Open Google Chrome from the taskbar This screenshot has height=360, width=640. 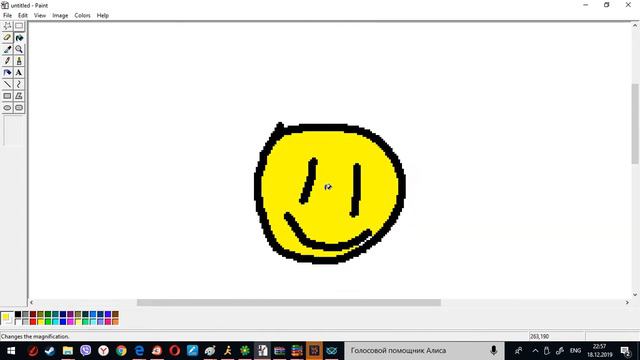click(121, 351)
